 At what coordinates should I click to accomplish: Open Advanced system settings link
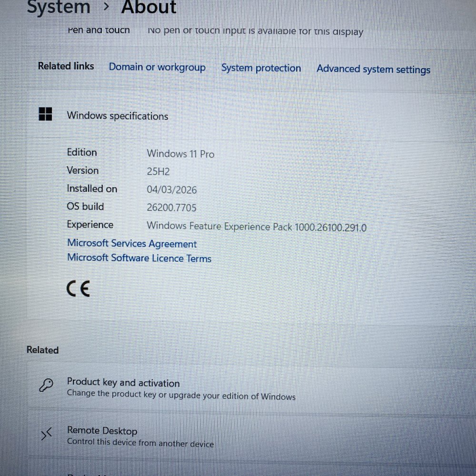373,69
